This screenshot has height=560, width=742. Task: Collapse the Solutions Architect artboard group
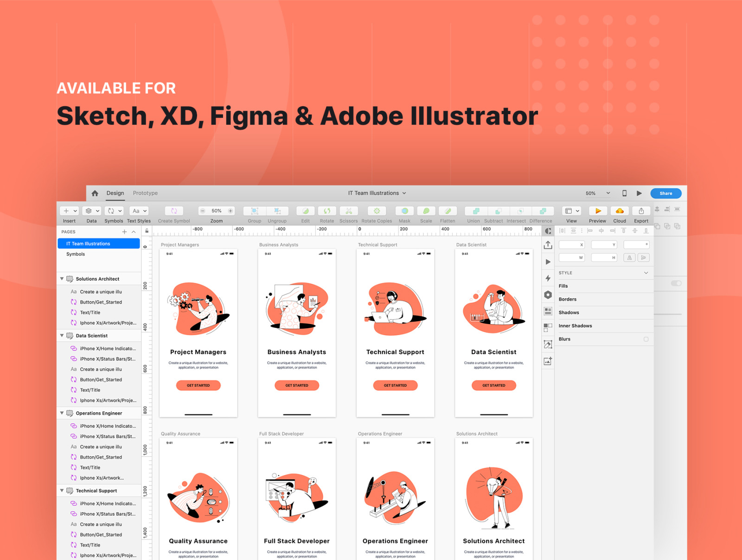(62, 279)
